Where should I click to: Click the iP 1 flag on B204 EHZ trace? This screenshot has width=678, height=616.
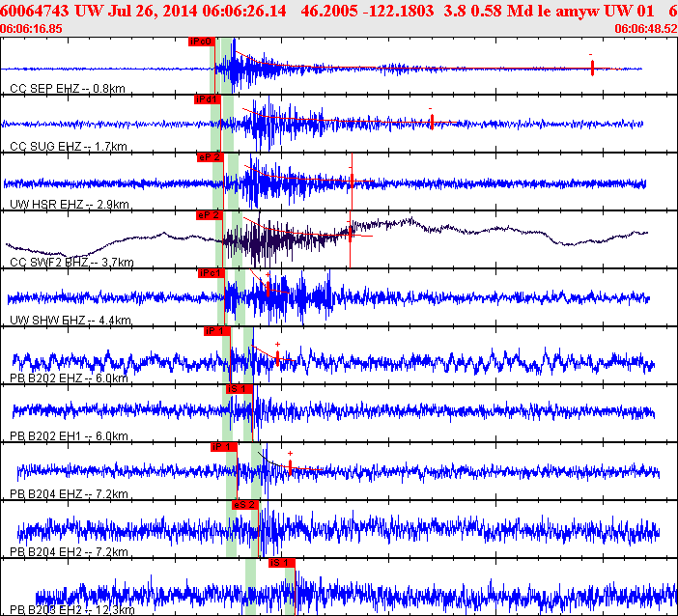pyautogui.click(x=224, y=447)
